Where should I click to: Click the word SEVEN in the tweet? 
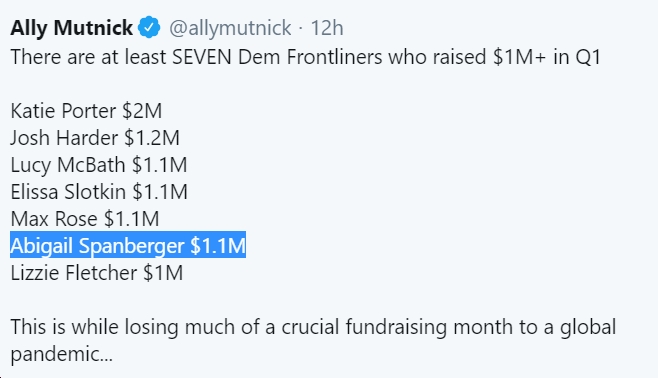click(x=202, y=57)
